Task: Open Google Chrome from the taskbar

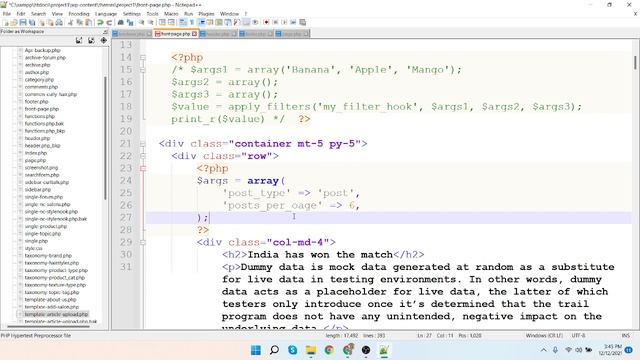Action: 329,350
